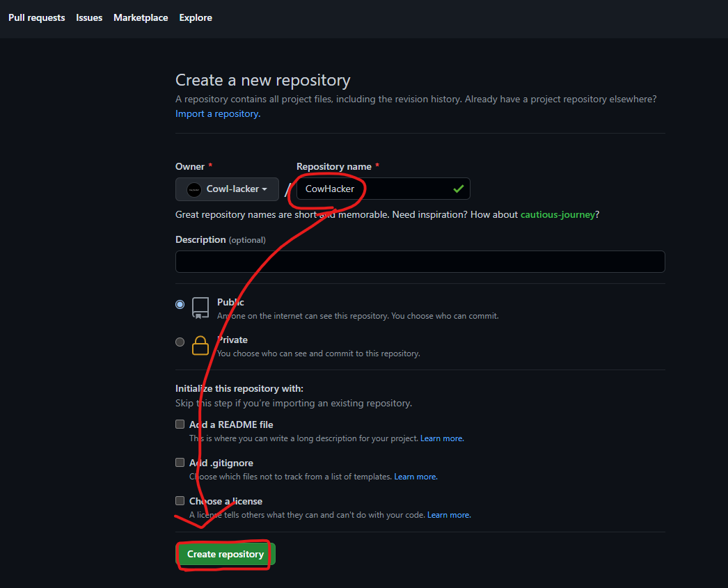Screen dimensions: 728x588
Task: Focus the Description input field
Action: click(x=420, y=262)
